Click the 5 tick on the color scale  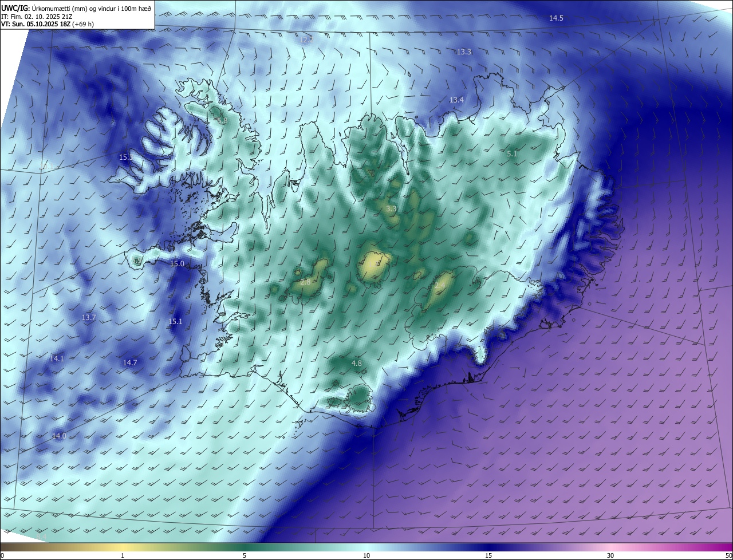tap(245, 555)
